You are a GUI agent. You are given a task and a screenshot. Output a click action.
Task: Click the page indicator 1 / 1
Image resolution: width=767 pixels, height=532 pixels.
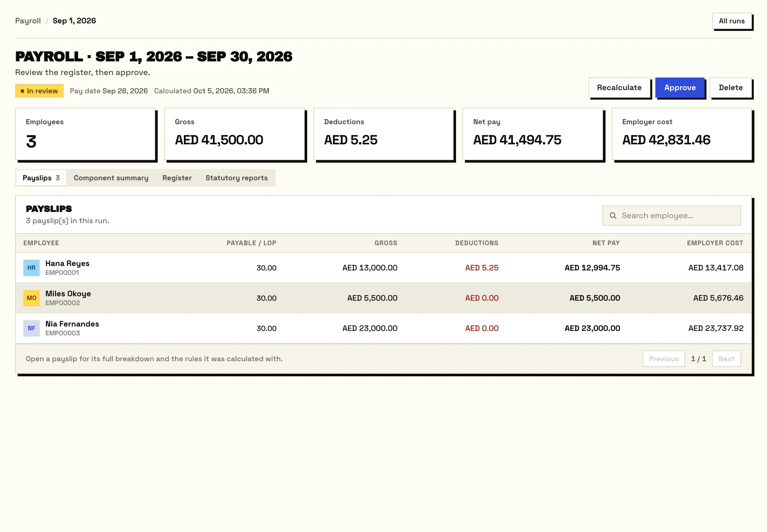(698, 359)
